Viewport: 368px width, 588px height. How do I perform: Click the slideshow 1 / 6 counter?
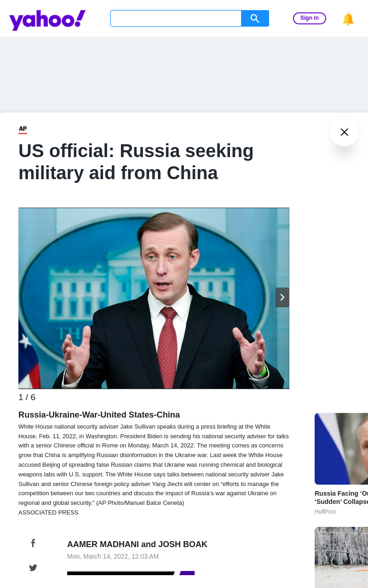27,397
